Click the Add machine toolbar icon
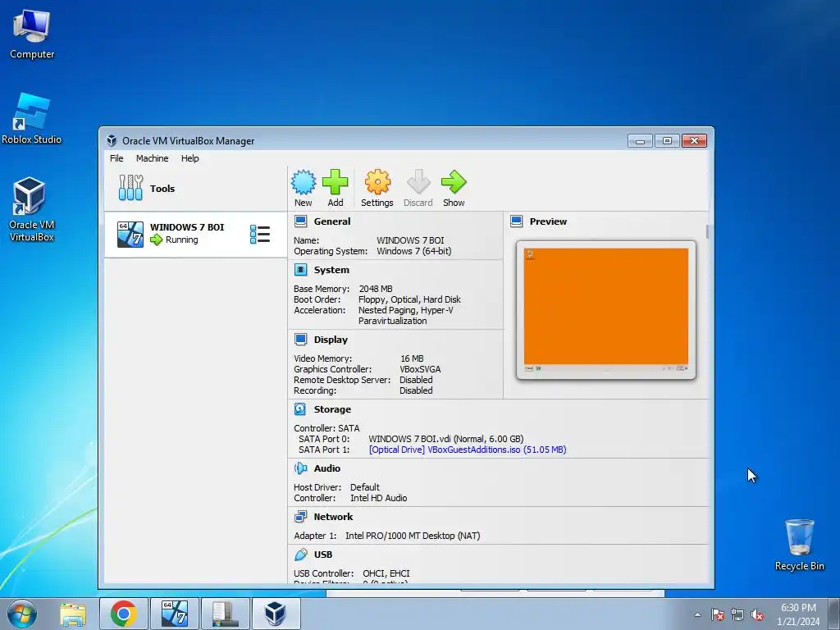 click(336, 182)
